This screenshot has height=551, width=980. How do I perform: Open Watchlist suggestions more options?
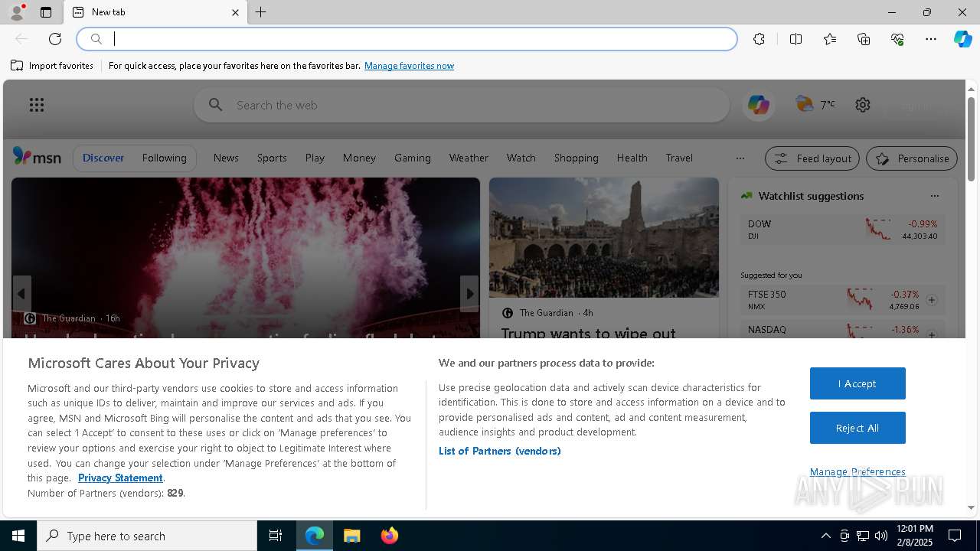tap(934, 196)
